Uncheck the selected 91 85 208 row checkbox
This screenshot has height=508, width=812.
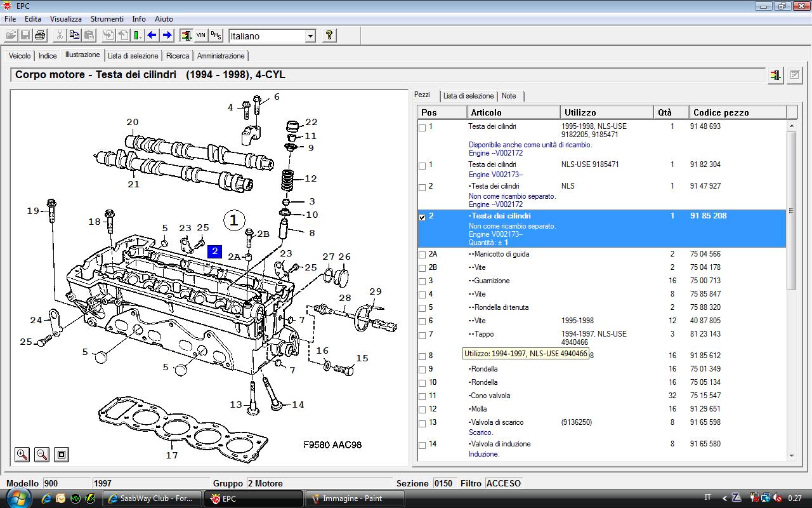[422, 217]
